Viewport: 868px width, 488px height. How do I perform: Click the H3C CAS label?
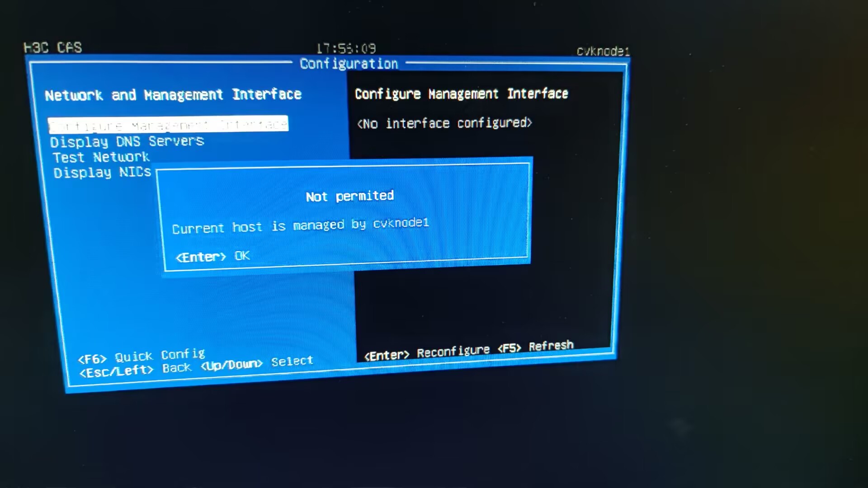point(53,47)
